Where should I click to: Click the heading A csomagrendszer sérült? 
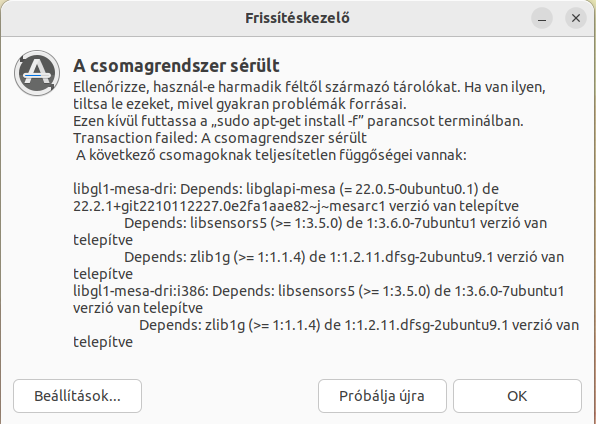[x=176, y=65]
